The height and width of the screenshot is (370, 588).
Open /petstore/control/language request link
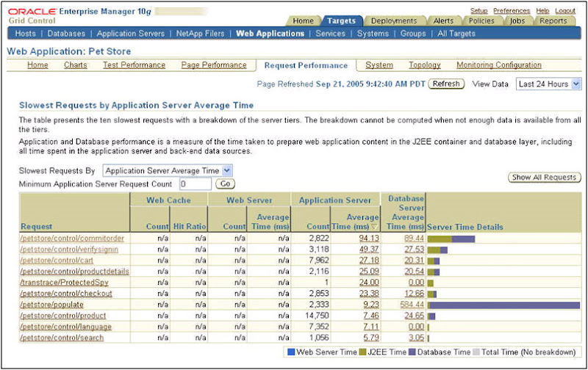point(65,327)
